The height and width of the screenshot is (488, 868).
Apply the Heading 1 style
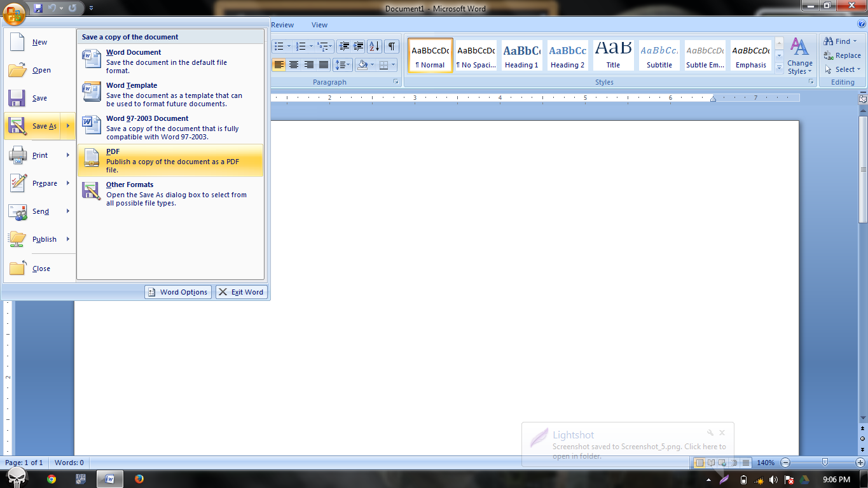click(x=521, y=55)
